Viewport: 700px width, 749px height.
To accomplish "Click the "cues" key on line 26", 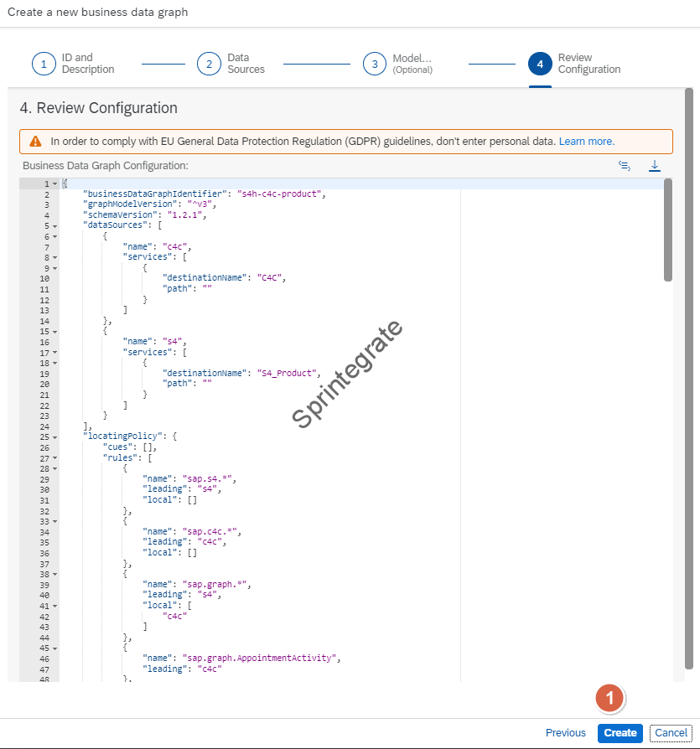I will click(x=117, y=447).
